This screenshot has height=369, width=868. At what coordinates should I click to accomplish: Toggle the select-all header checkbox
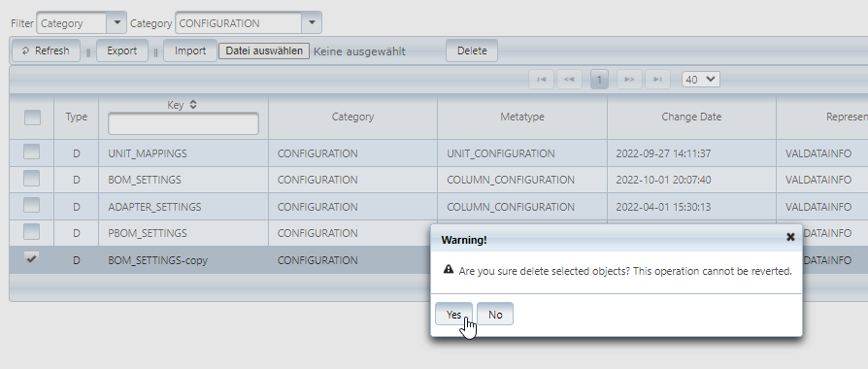click(x=32, y=117)
